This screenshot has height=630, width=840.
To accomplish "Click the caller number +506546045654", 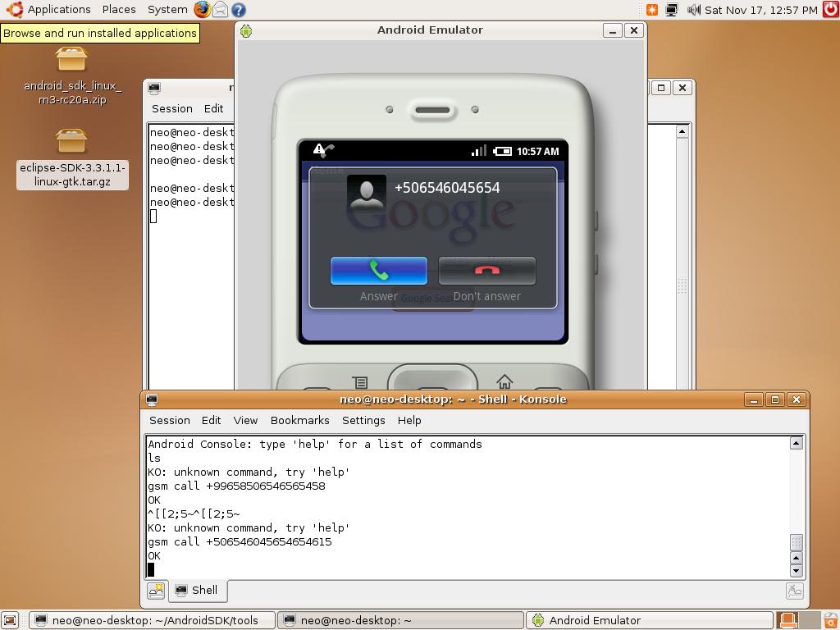I will [x=447, y=188].
